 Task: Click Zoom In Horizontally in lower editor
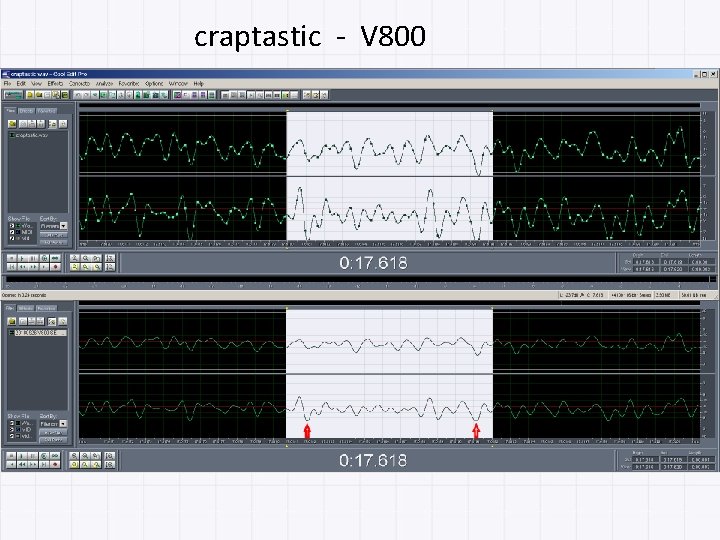coord(74,456)
